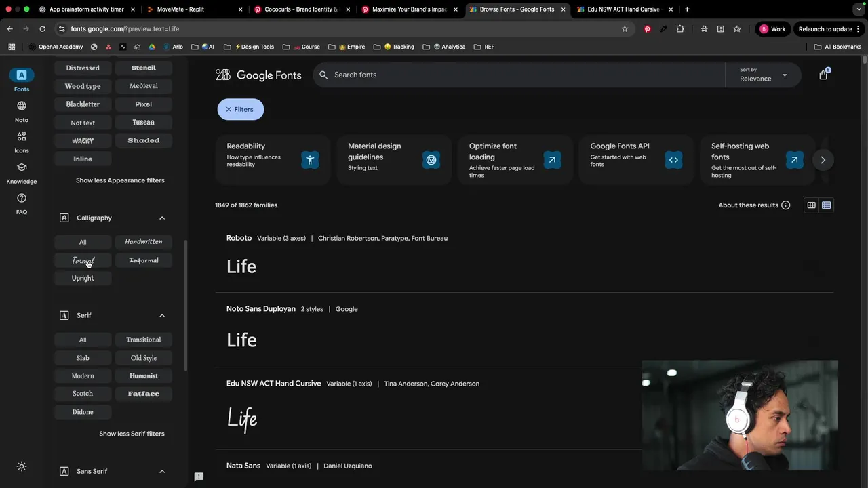This screenshot has width=868, height=488.
Task: Open the Readability accessibility card icon
Action: click(310, 160)
